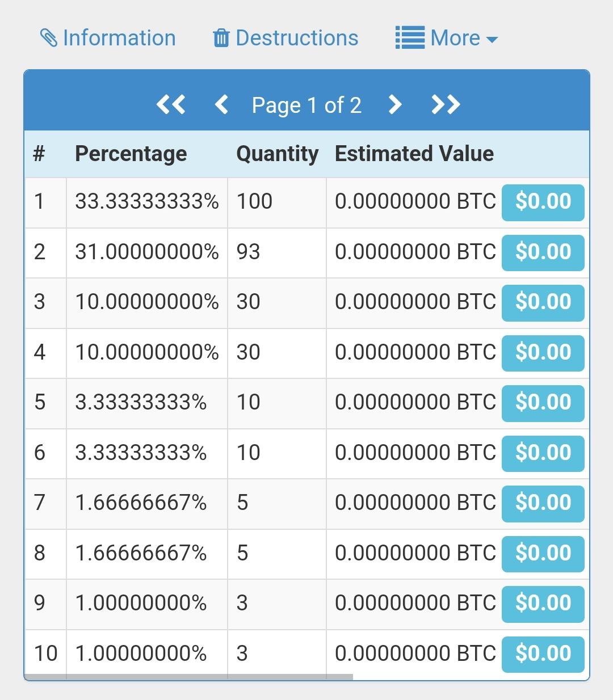Click the $0.00 button in row 2
Viewport: 613px width, 700px height.
click(x=543, y=252)
